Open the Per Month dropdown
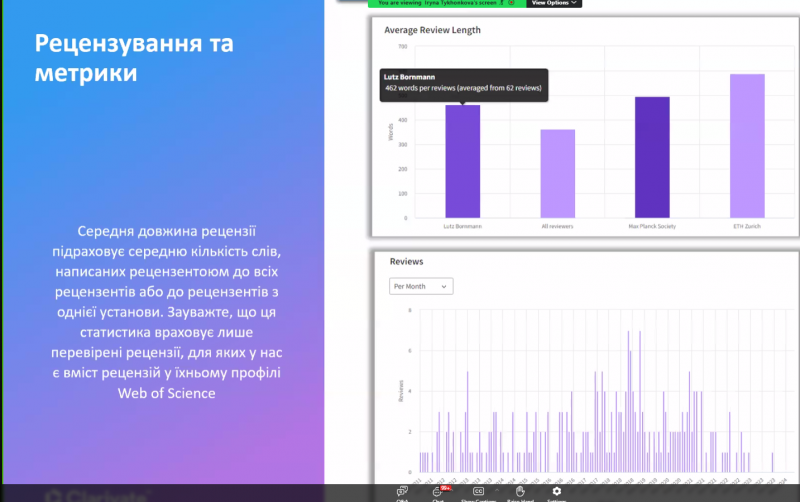 (421, 286)
